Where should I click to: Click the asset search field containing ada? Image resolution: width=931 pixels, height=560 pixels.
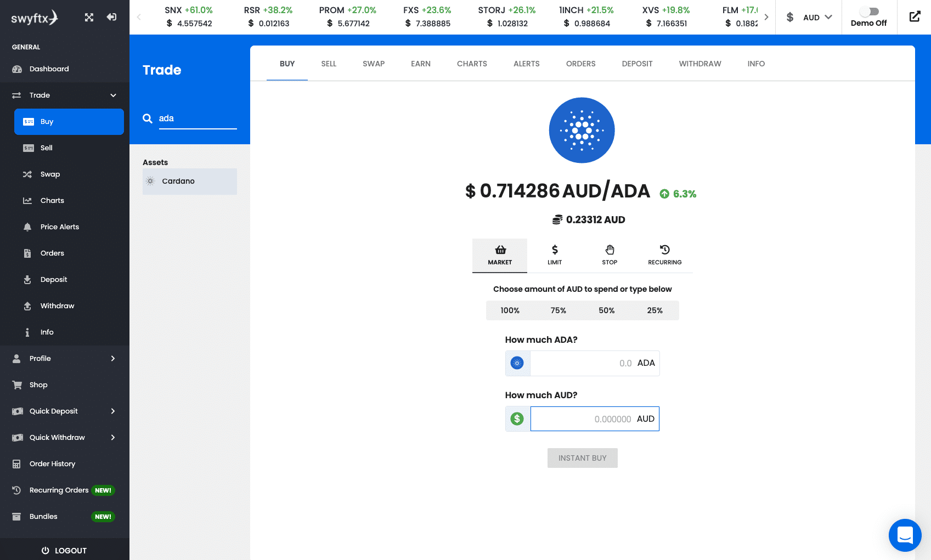coord(198,118)
